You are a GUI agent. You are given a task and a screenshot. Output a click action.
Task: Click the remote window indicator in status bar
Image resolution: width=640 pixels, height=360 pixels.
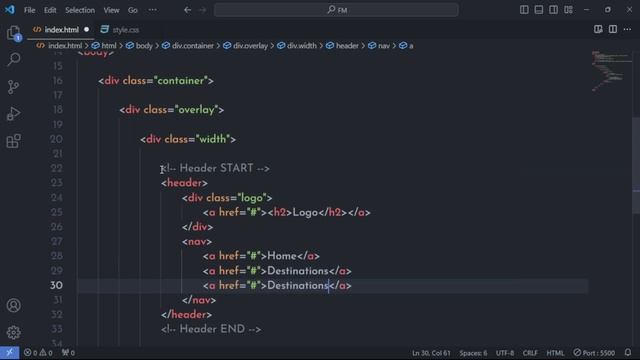(x=9, y=353)
